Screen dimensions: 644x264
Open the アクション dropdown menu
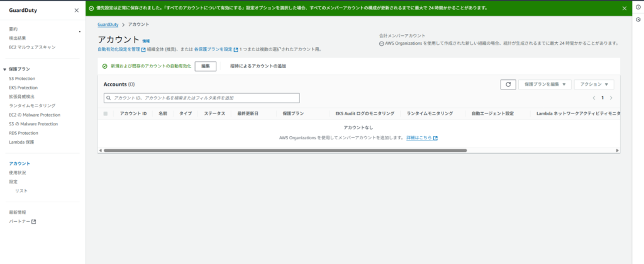pos(594,84)
